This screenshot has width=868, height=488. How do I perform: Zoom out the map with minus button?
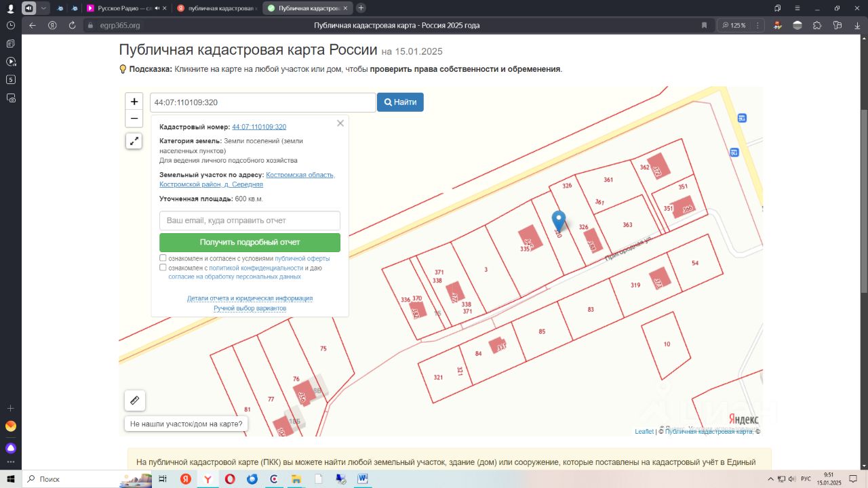point(134,119)
